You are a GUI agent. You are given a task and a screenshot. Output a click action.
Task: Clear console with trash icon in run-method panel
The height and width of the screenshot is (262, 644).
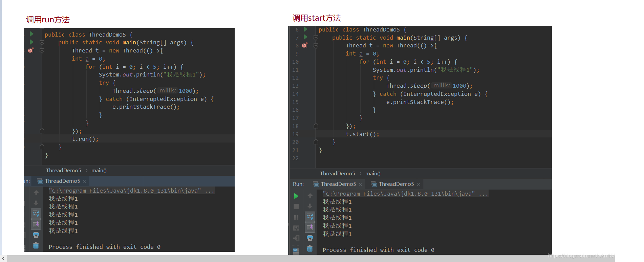(36, 246)
